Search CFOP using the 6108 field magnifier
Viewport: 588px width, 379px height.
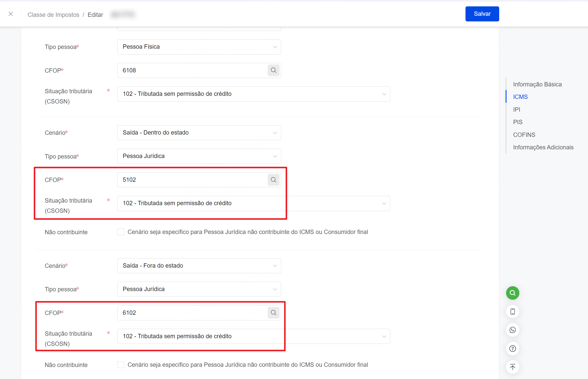[273, 70]
